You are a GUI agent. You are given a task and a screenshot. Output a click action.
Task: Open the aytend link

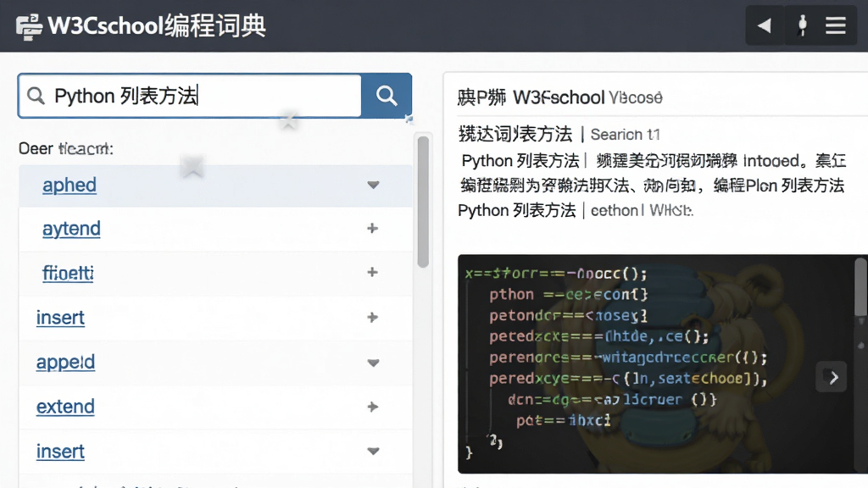pyautogui.click(x=71, y=229)
